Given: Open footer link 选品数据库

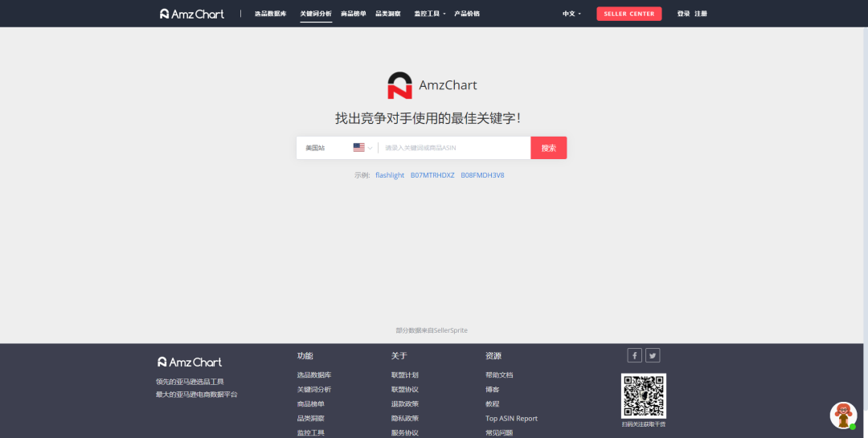Looking at the screenshot, I should coord(314,375).
